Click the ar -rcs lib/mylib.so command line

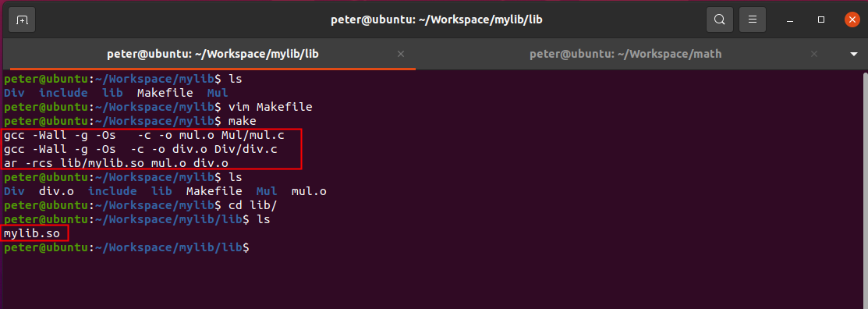[116, 163]
